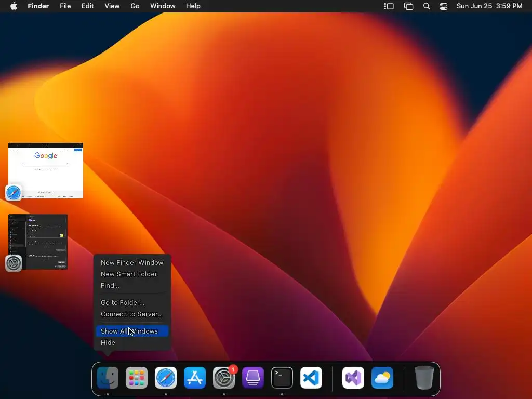
Task: Open Launchpad in the Dock
Action: click(x=137, y=378)
